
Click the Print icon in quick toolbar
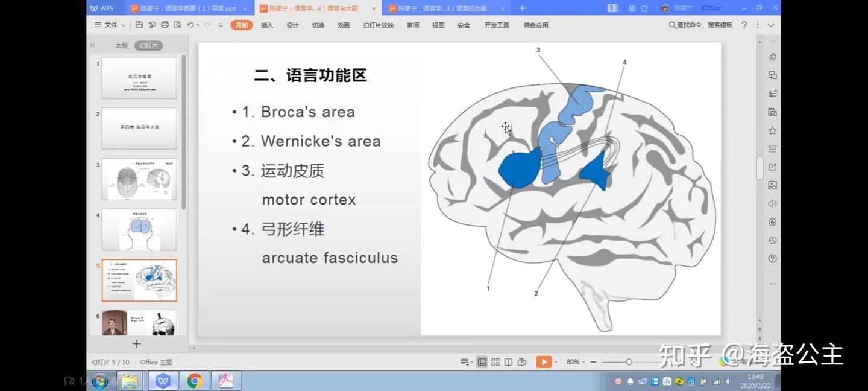[165, 25]
